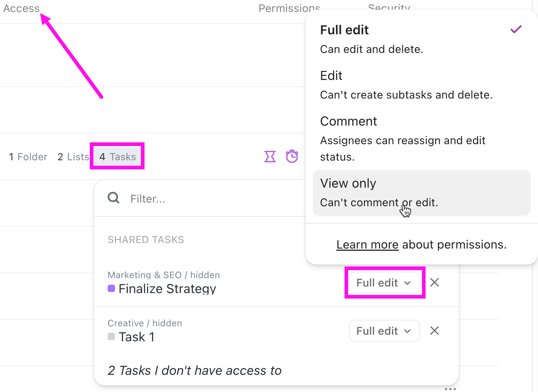Switch to the Security tab

(389, 8)
